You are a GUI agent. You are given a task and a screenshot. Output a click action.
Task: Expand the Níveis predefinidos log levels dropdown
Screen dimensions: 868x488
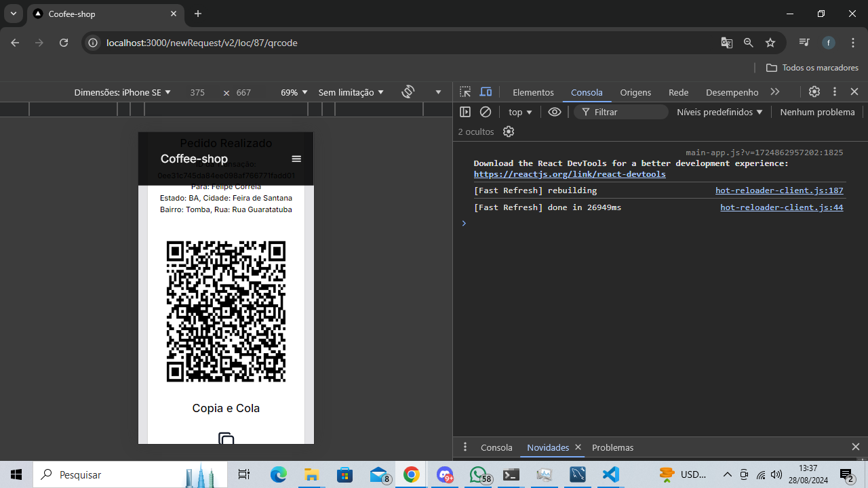tap(719, 112)
